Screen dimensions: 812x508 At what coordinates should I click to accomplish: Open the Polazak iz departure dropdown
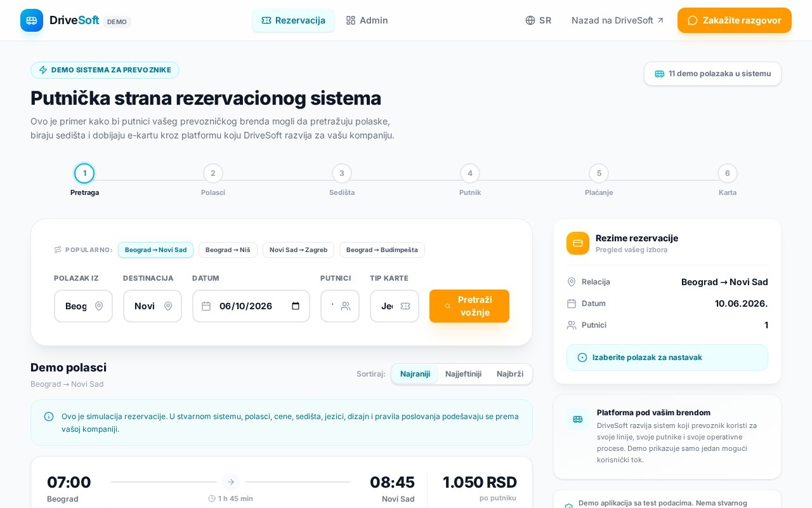click(x=83, y=306)
